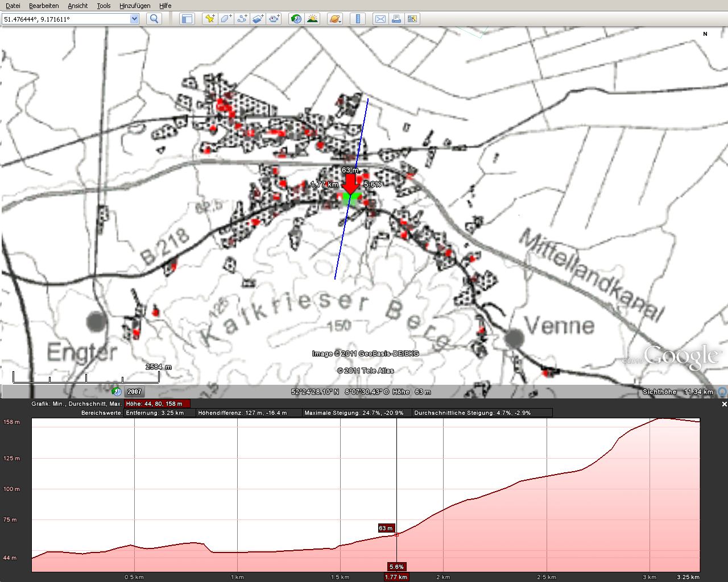Select the ruler measurement tool
This screenshot has height=582, width=728.
click(357, 19)
